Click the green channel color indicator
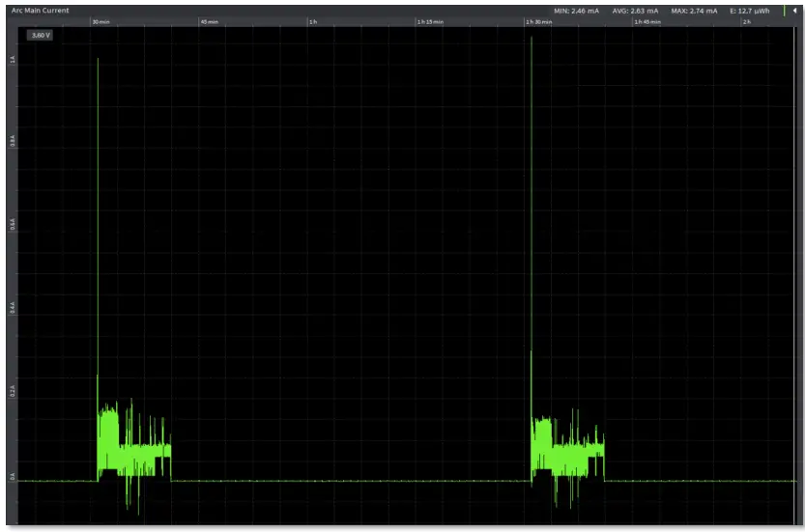 tap(784, 11)
